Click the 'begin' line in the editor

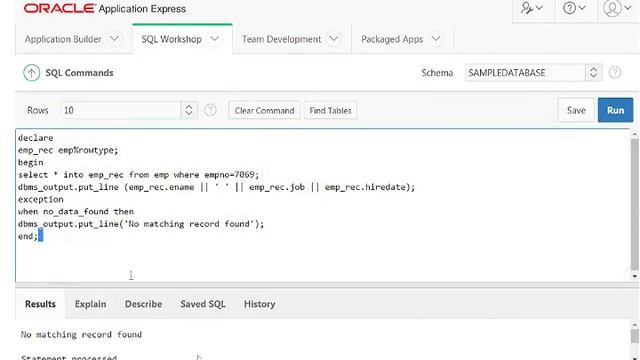coord(30,162)
